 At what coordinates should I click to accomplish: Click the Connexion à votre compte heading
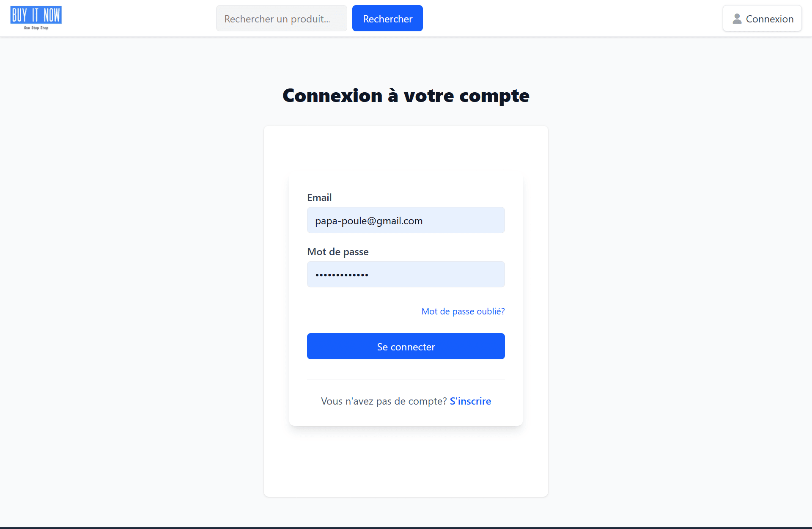point(406,96)
